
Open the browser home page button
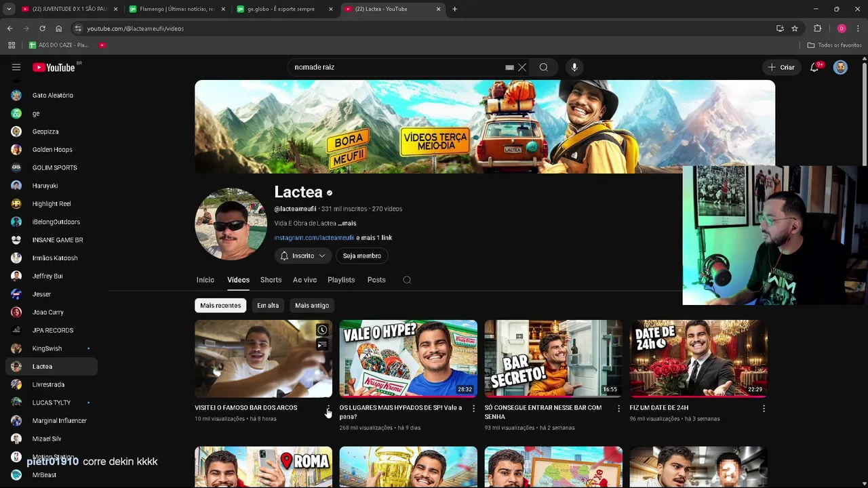click(58, 28)
